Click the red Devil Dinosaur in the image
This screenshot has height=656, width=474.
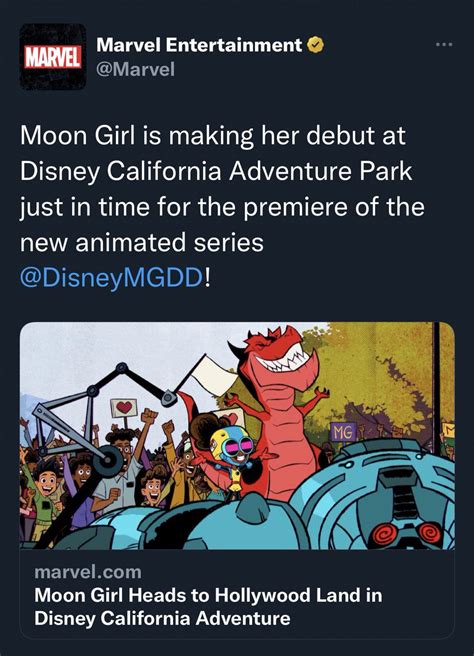point(276,402)
